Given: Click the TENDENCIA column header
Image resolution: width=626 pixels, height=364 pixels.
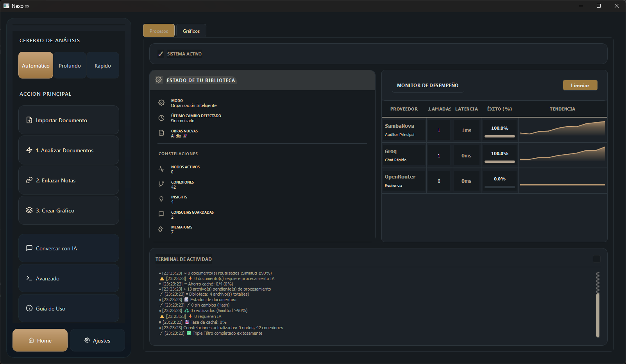Looking at the screenshot, I should (x=562, y=109).
